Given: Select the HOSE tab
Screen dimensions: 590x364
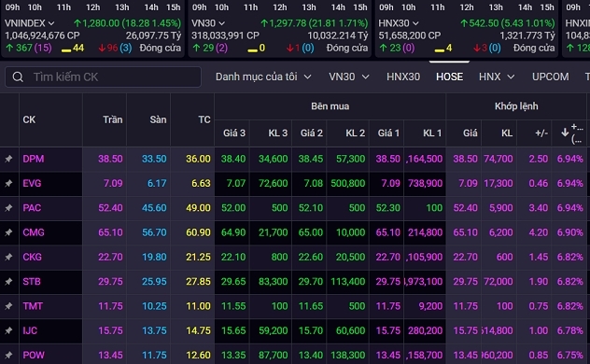Looking at the screenshot, I should (449, 77).
